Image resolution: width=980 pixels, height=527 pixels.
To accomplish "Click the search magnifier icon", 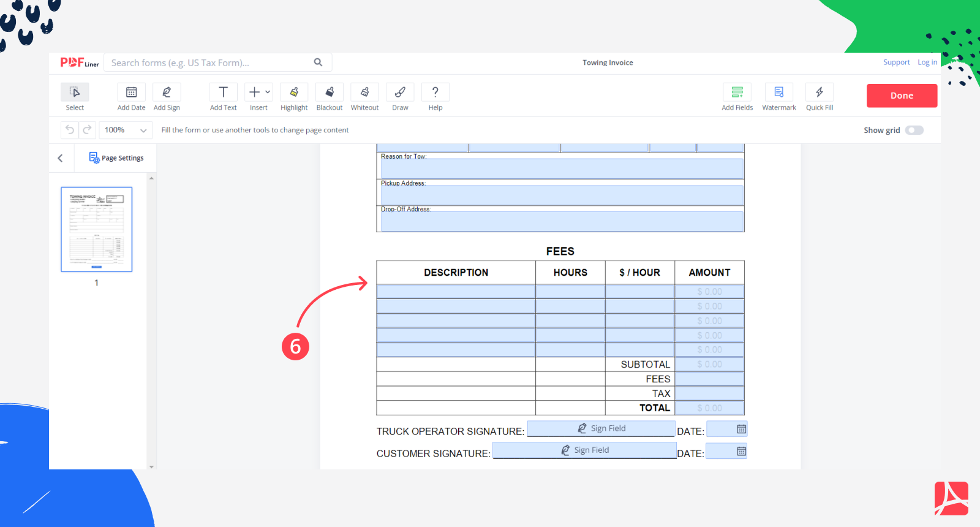I will pos(318,63).
